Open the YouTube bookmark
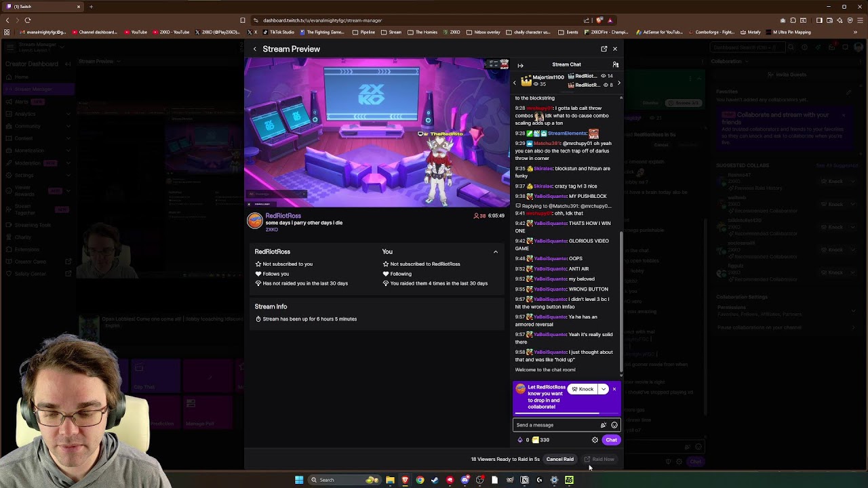 click(136, 32)
